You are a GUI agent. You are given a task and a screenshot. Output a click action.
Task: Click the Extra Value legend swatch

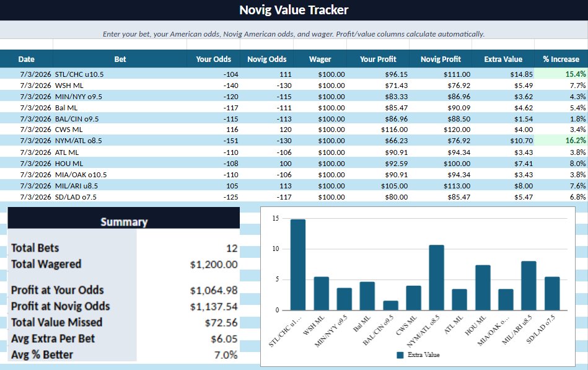(x=400, y=355)
